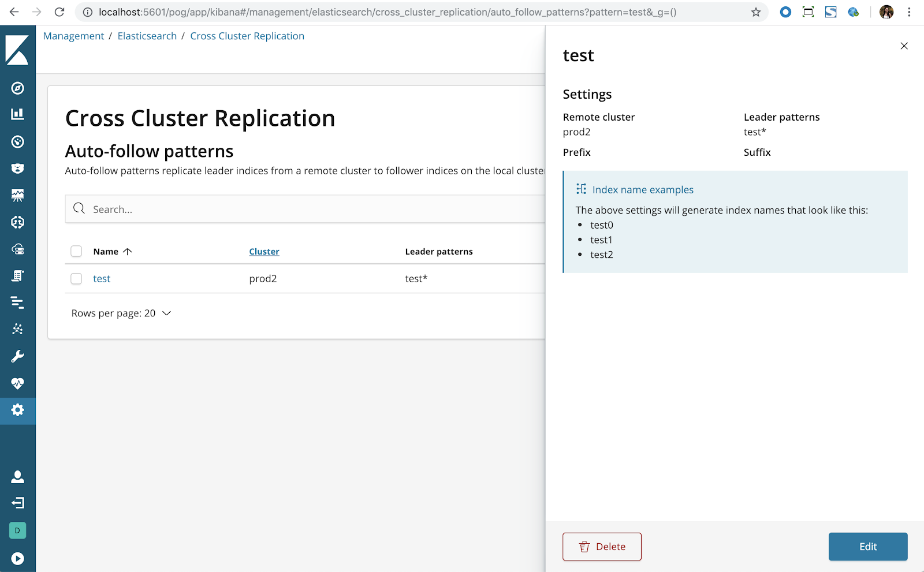The width and height of the screenshot is (924, 572).
Task: Open Dev Tools wrench icon
Action: coord(18,356)
